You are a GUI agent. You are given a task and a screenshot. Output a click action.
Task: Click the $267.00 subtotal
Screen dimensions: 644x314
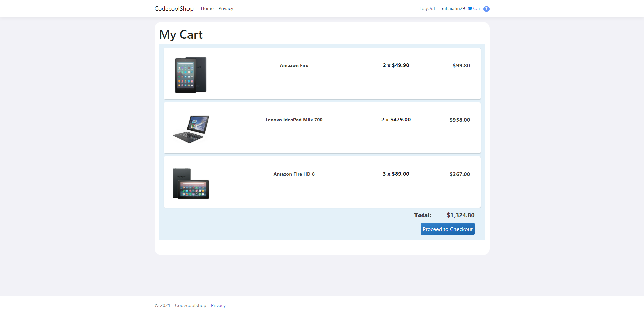460,174
